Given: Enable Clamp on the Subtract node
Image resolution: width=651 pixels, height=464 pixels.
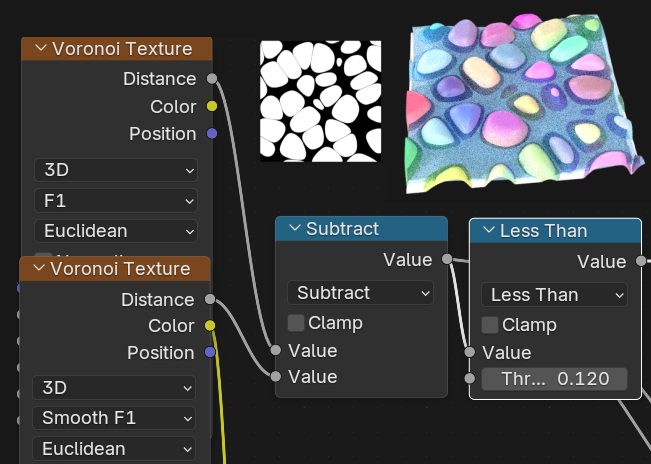Looking at the screenshot, I should coord(296,323).
